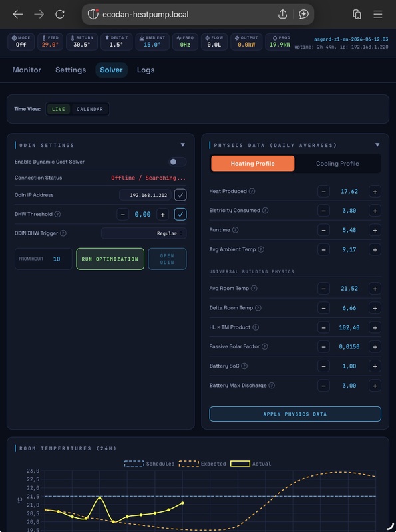
Task: Open the ODIN DHW Trigger dropdown
Action: (x=144, y=233)
